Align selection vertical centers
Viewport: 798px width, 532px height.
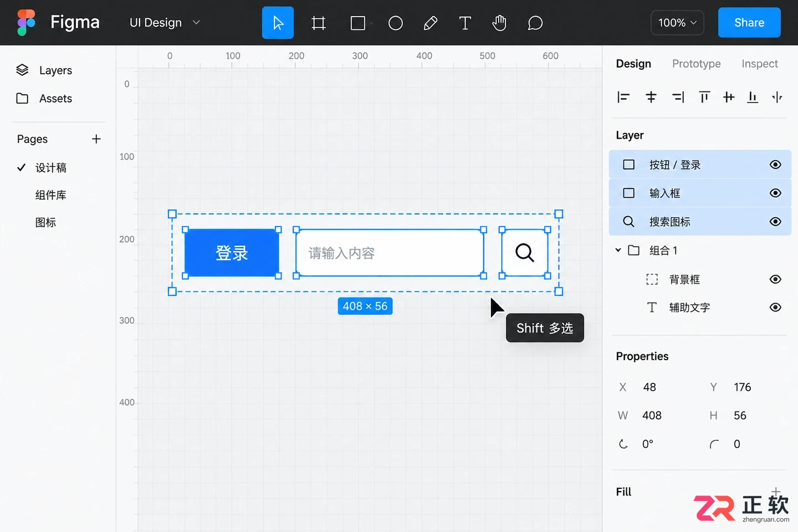pos(729,98)
